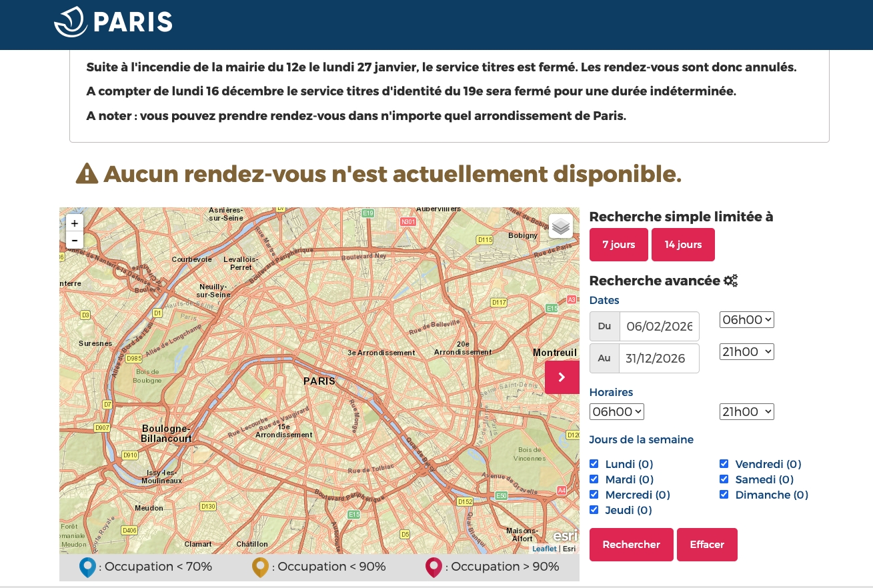Uncheck the Lundi checkbox
The image size is (873, 588).
point(594,463)
